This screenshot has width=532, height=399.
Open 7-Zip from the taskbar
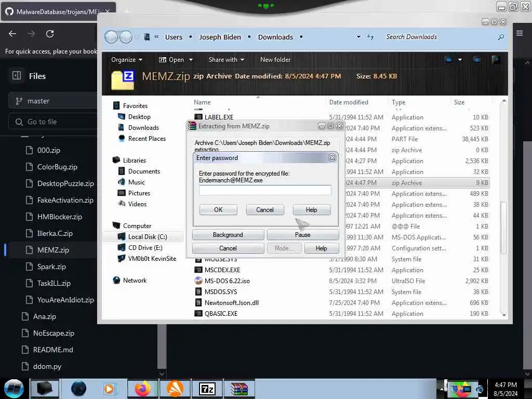pos(207,389)
